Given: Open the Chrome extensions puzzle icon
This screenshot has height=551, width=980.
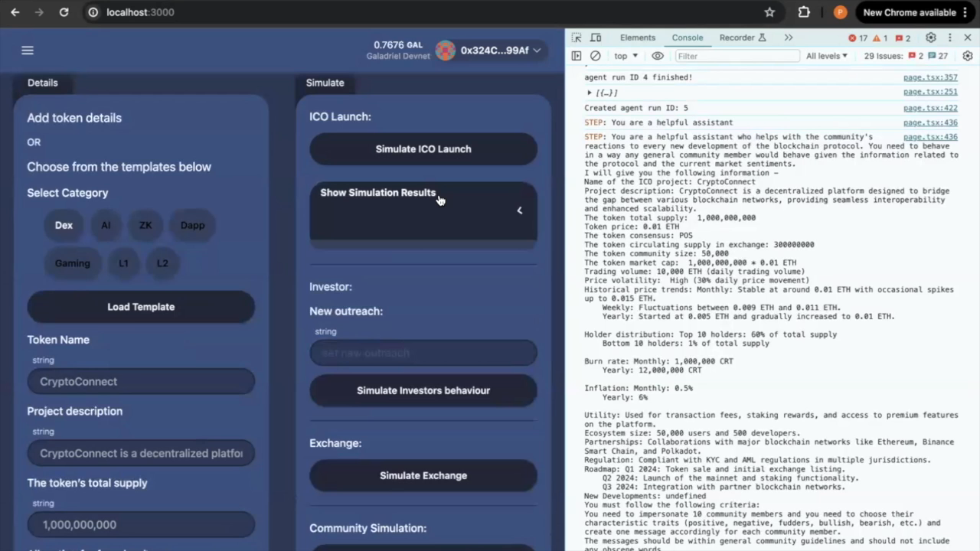Looking at the screenshot, I should pos(804,12).
